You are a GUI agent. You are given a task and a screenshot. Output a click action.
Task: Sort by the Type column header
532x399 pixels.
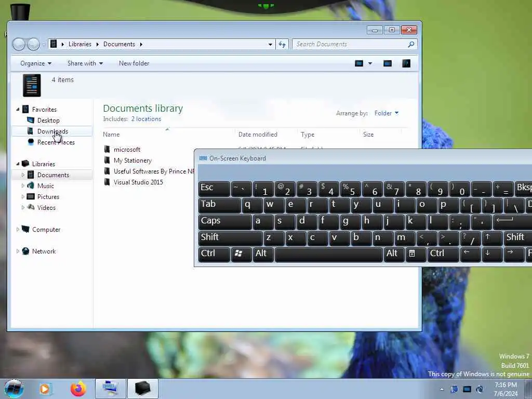308,135
